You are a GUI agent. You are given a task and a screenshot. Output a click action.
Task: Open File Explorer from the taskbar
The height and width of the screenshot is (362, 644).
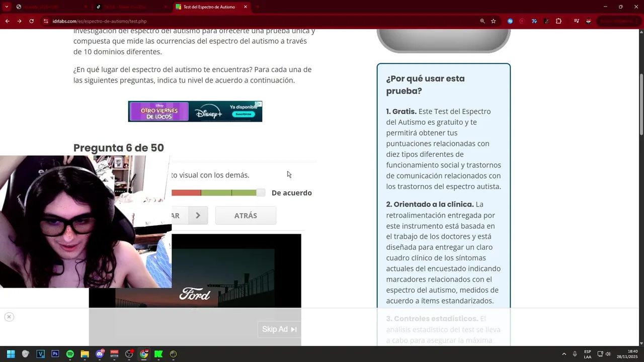[85, 354]
